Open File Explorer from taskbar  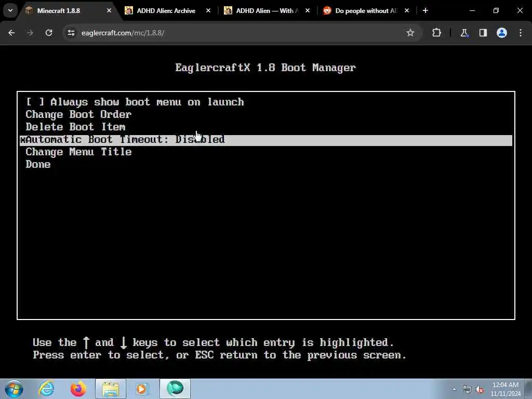coord(111,389)
